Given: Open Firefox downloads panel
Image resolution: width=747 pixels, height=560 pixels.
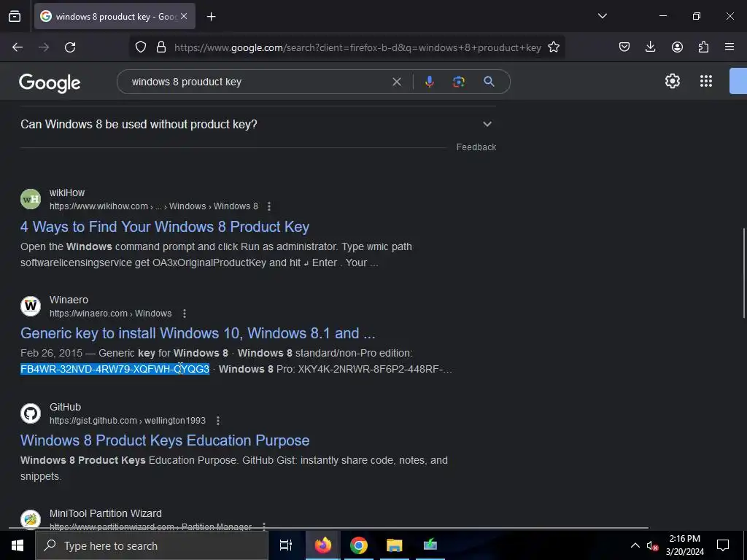Looking at the screenshot, I should pyautogui.click(x=650, y=47).
